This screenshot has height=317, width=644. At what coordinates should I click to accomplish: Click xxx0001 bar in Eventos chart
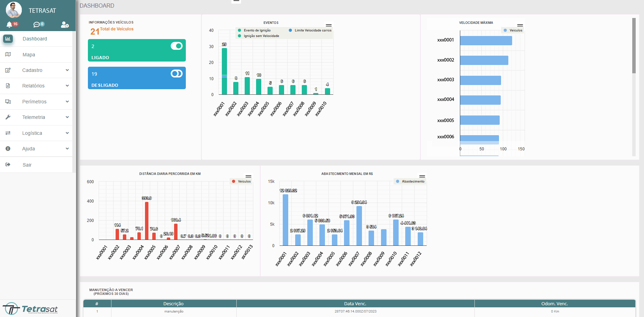pos(224,71)
